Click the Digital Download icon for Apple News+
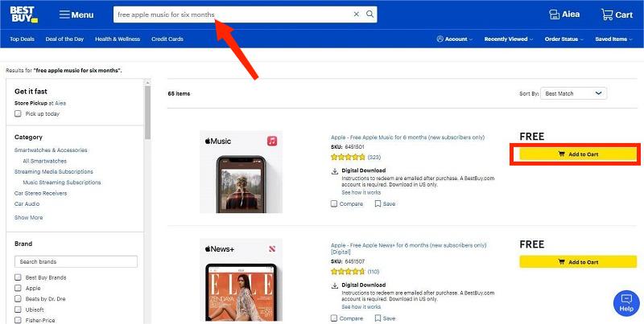 pos(335,285)
